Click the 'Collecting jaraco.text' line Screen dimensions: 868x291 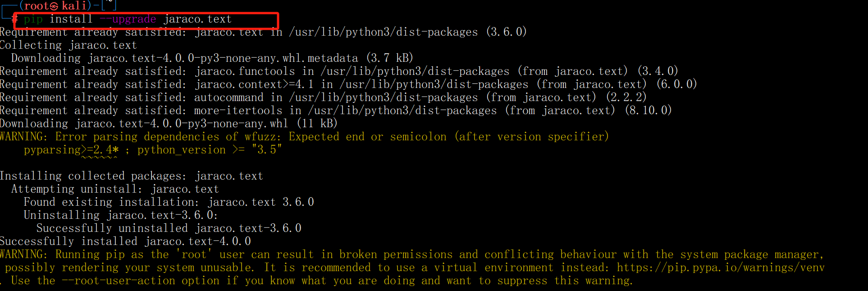point(68,45)
